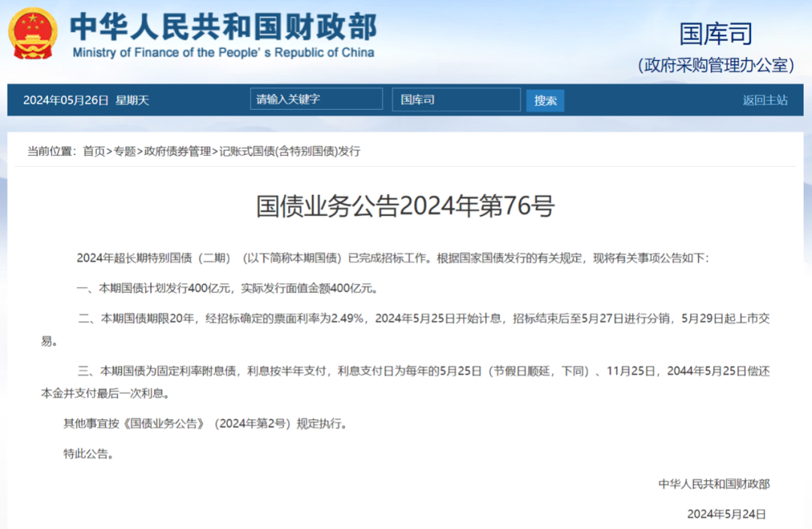Open the 国库司 scope dropdown field
The height and width of the screenshot is (529, 812).
point(456,99)
